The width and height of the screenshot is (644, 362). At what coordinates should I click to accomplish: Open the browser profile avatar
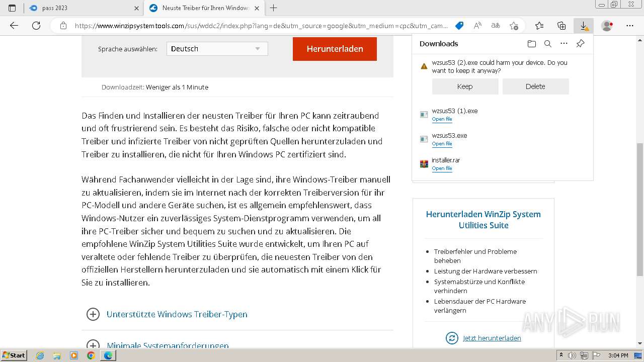pos(607,26)
